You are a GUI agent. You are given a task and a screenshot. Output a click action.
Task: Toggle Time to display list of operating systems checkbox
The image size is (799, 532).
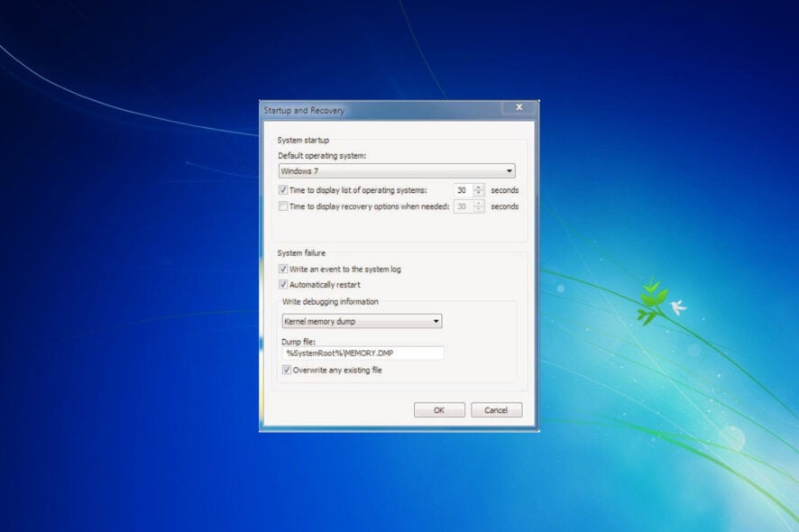click(283, 190)
